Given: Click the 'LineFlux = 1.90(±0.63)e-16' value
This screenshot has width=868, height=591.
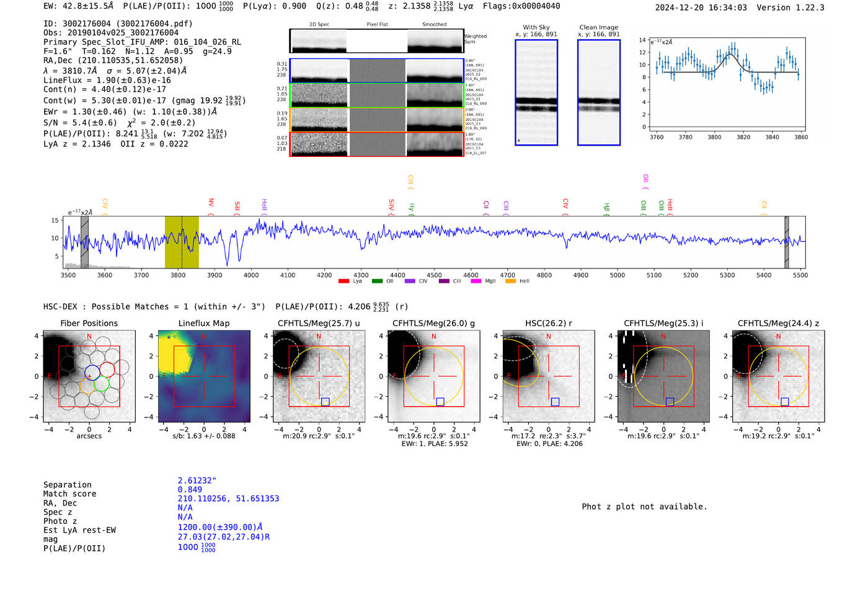Looking at the screenshot, I should [x=107, y=80].
